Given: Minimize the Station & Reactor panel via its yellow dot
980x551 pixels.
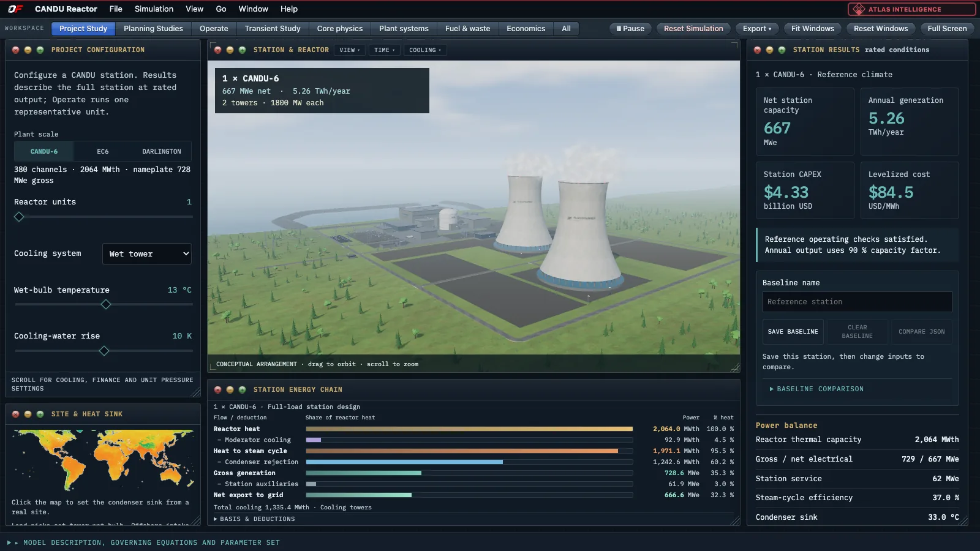Looking at the screenshot, I should pos(230,50).
